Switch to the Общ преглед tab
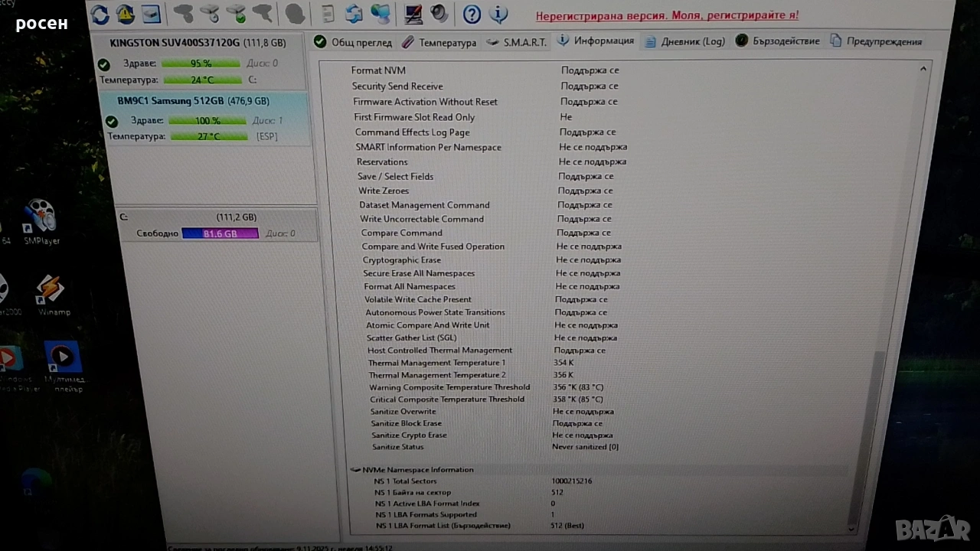Screen dimensions: 980x551 coord(352,42)
